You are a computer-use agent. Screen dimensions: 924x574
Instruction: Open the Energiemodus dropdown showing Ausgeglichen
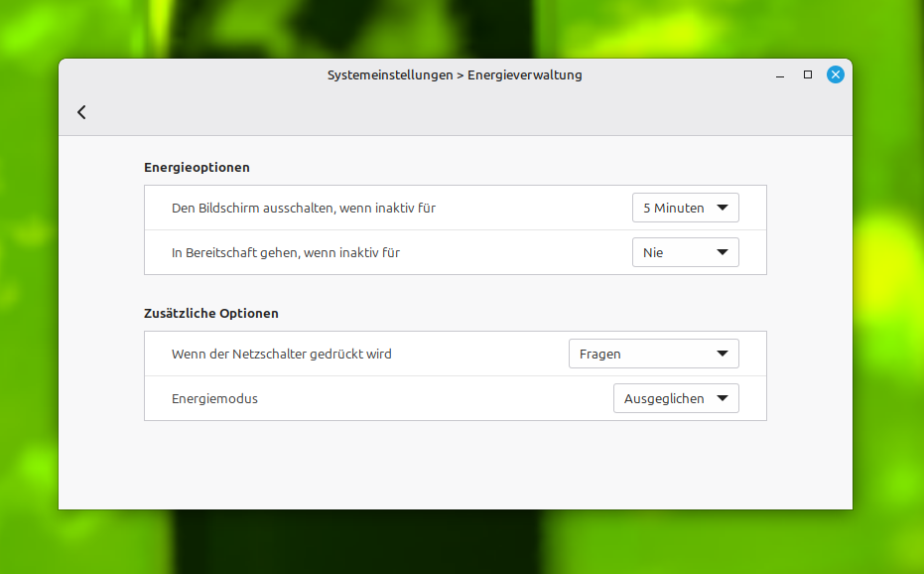[676, 397]
